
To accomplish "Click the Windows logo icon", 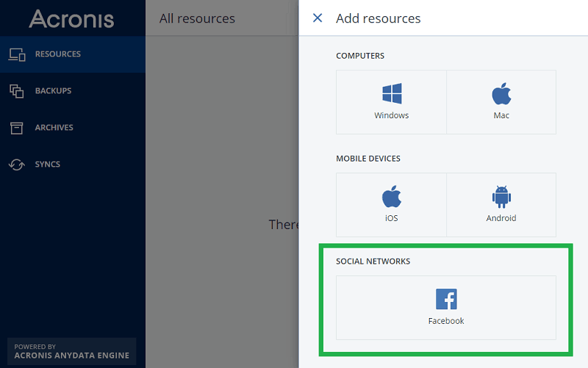I will (391, 94).
